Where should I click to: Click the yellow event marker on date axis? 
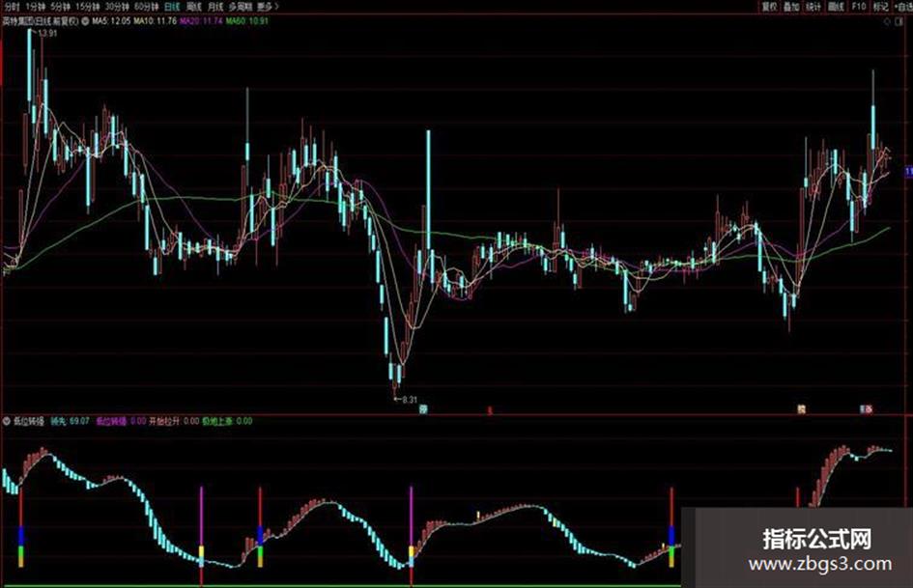(801, 409)
